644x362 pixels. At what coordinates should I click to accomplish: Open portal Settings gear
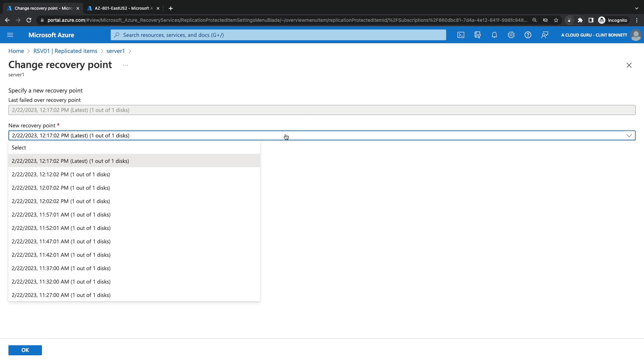[511, 35]
